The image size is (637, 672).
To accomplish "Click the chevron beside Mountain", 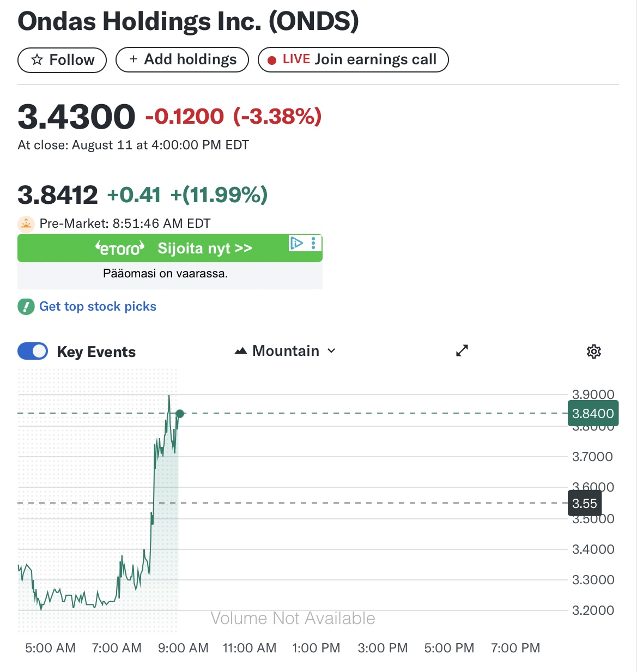I will 331,351.
